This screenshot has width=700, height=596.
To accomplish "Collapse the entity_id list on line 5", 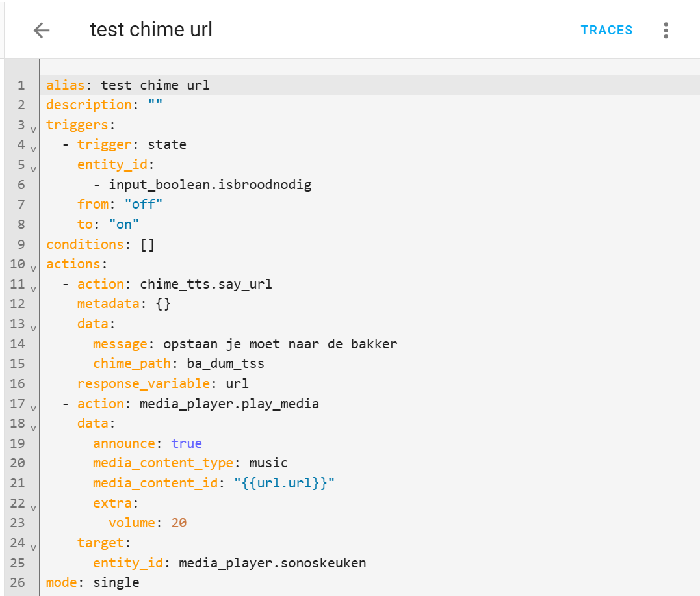I will [34, 169].
